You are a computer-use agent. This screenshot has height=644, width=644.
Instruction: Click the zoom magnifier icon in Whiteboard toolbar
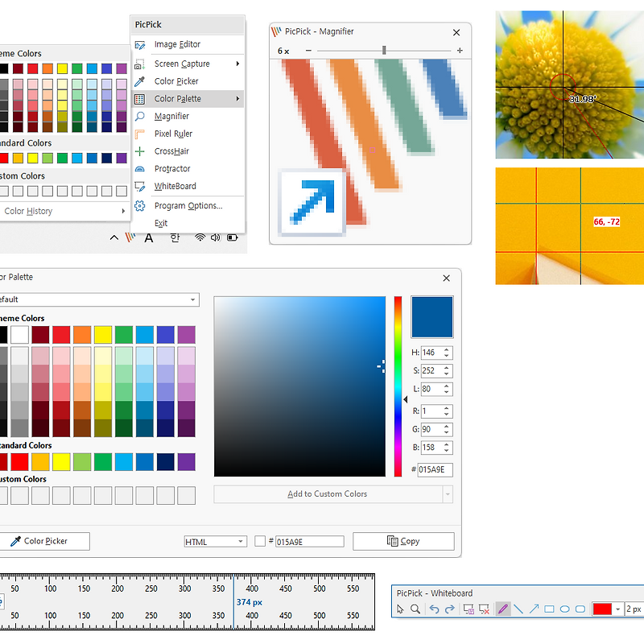[415, 609]
